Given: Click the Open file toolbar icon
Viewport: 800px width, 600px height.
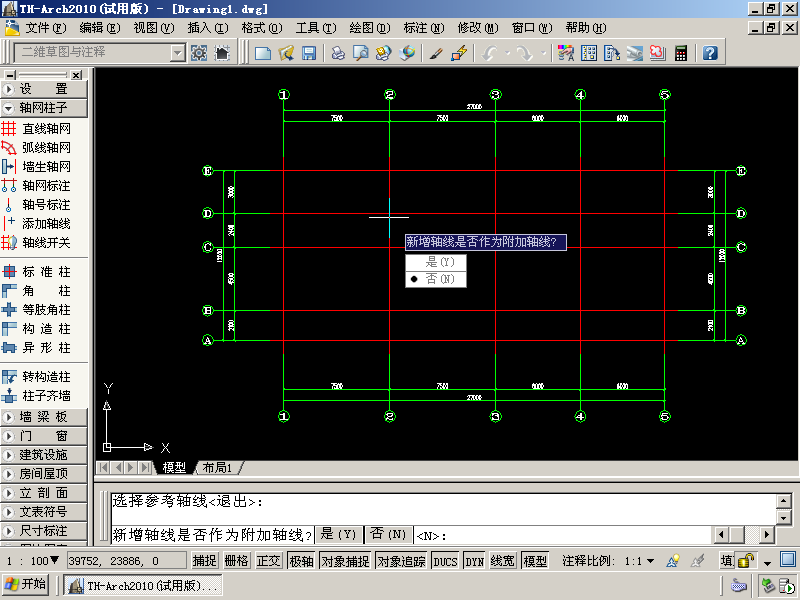Looking at the screenshot, I should coord(286,53).
